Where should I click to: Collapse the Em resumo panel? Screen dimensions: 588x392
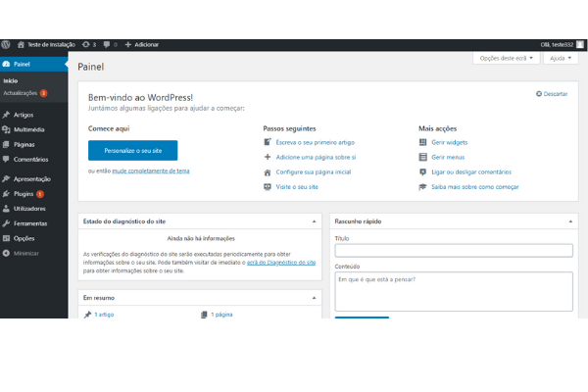tap(314, 298)
